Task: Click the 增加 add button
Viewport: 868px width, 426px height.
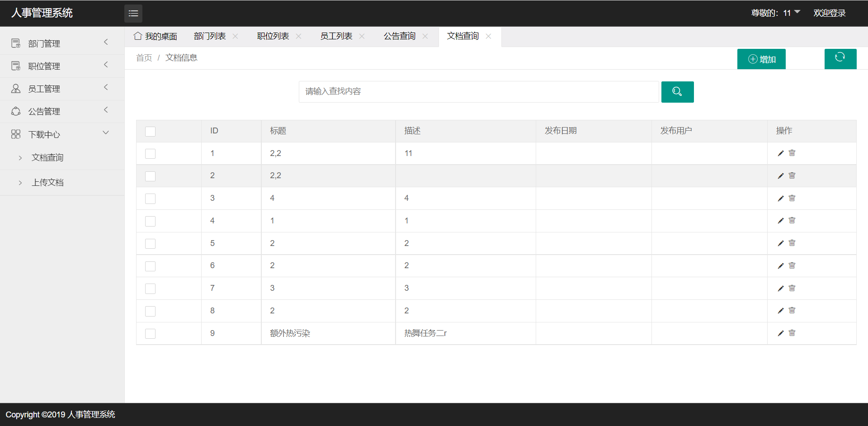Action: (x=761, y=59)
